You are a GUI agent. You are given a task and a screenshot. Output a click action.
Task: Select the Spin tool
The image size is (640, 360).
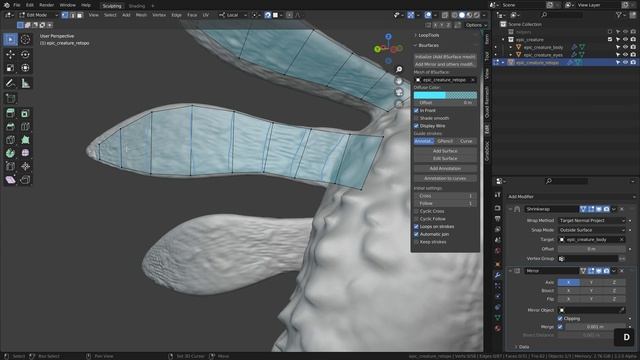pyautogui.click(x=10, y=153)
